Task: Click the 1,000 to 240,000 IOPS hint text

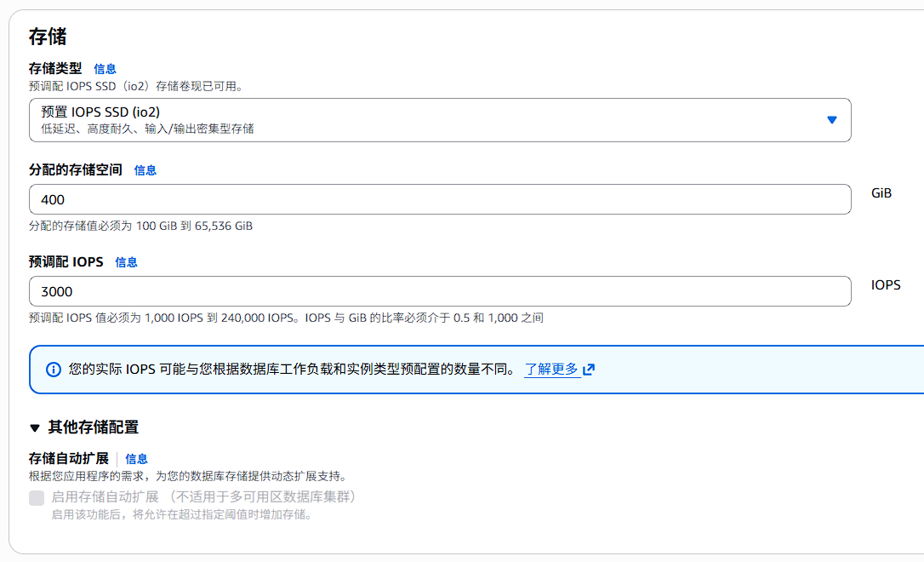Action: click(286, 318)
